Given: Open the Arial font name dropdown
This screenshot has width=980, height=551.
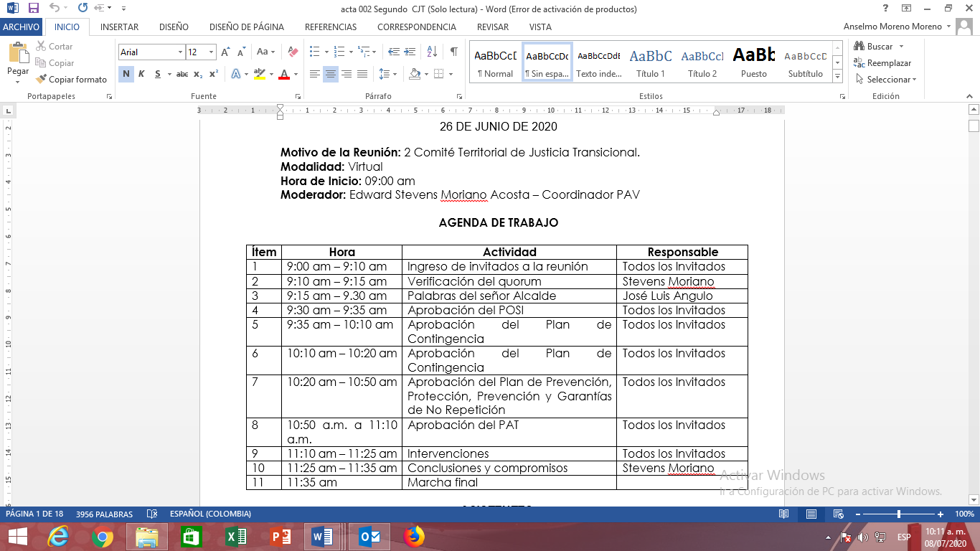Looking at the screenshot, I should tap(180, 52).
